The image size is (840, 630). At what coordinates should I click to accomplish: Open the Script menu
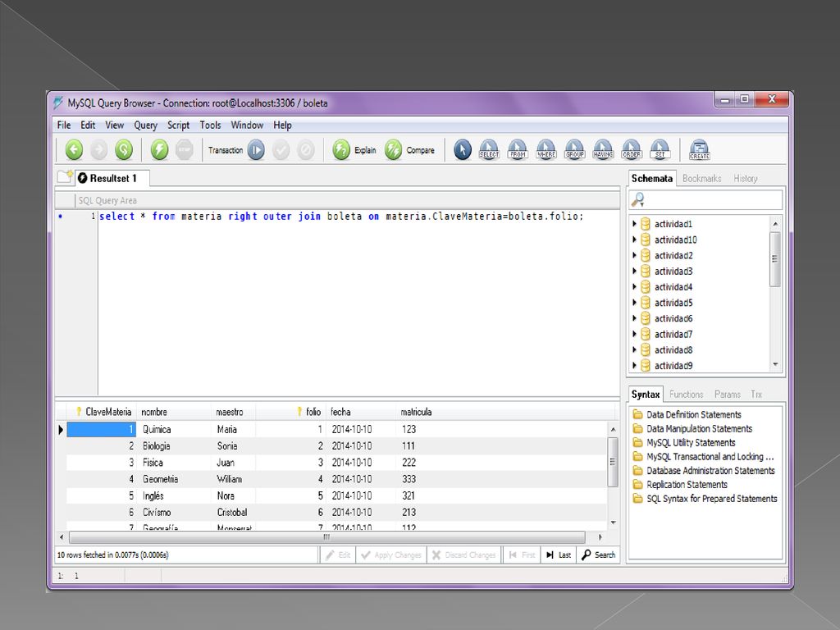point(178,126)
